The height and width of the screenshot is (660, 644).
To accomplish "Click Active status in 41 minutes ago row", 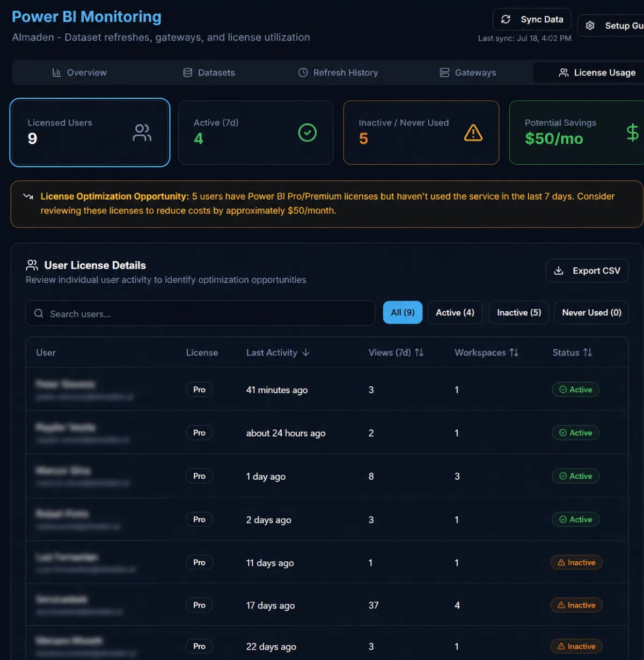I will coord(575,390).
